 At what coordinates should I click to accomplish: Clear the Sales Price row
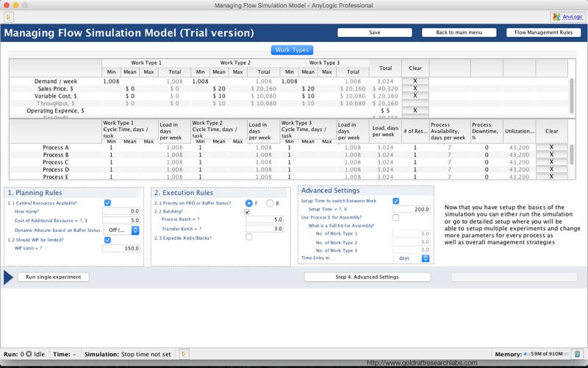pyautogui.click(x=415, y=88)
